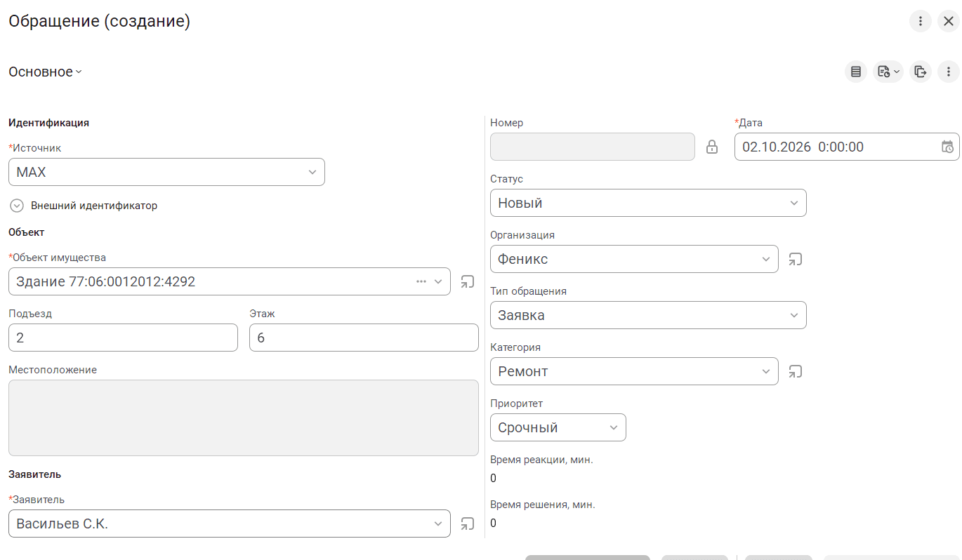
Task: Open the Основное section menu
Action: [x=45, y=72]
